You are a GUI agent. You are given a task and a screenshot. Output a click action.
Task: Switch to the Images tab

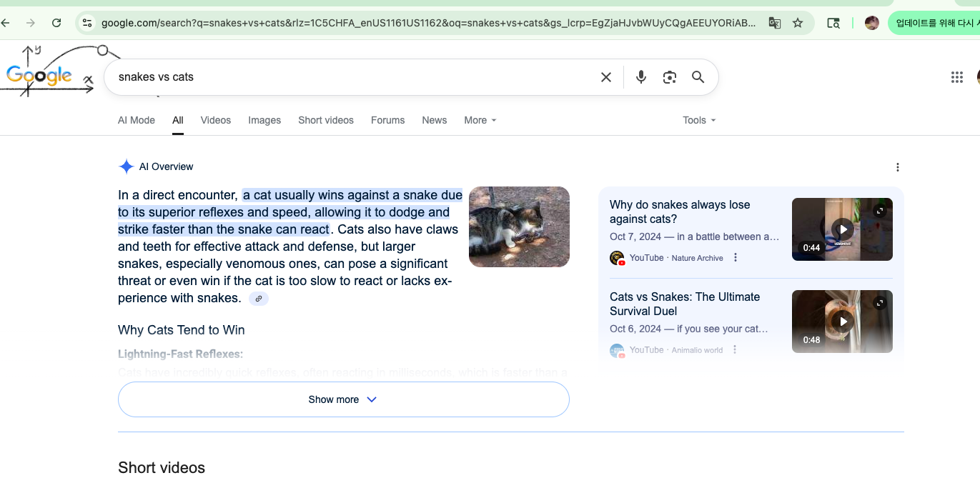(x=264, y=120)
